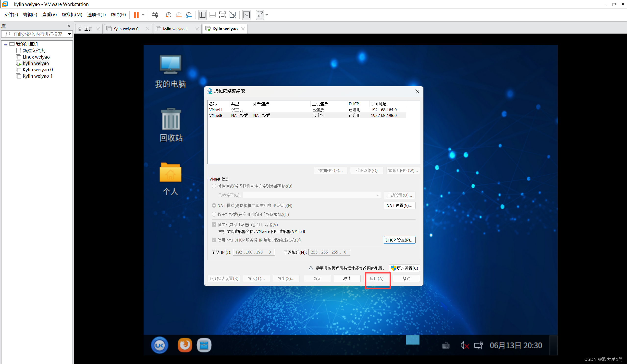
Task: Open snapshot manager wrench-clock icon
Action: coord(189,15)
